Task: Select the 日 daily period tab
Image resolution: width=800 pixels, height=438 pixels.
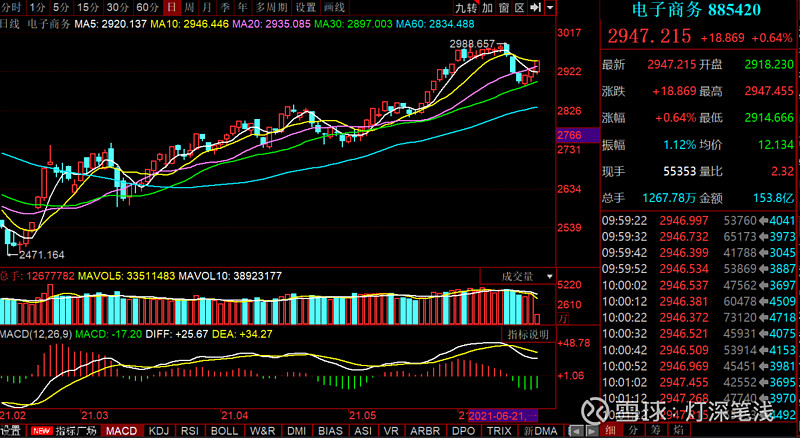Action: point(172,7)
